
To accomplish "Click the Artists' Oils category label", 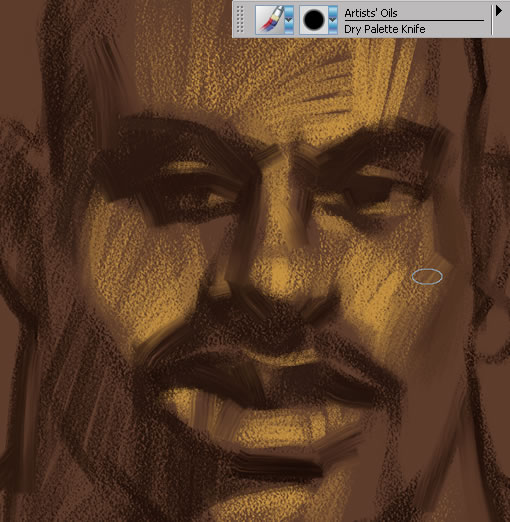I will 371,13.
